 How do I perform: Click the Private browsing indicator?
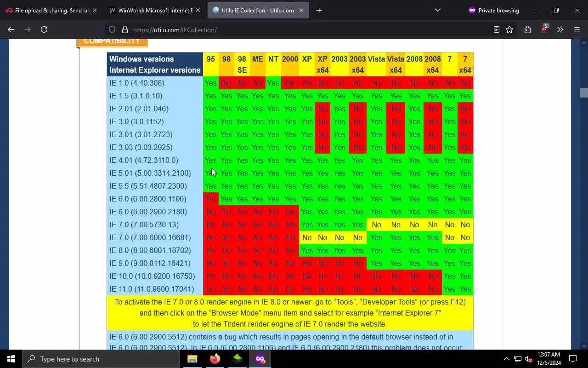point(494,10)
